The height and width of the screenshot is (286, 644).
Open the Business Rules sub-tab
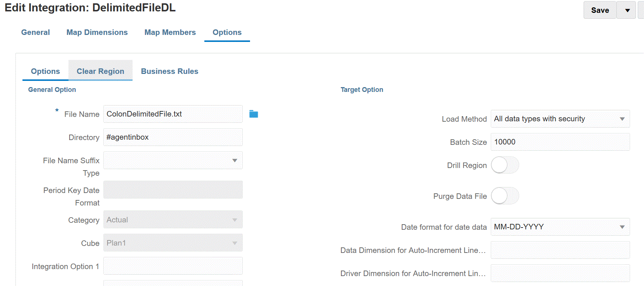coord(169,71)
